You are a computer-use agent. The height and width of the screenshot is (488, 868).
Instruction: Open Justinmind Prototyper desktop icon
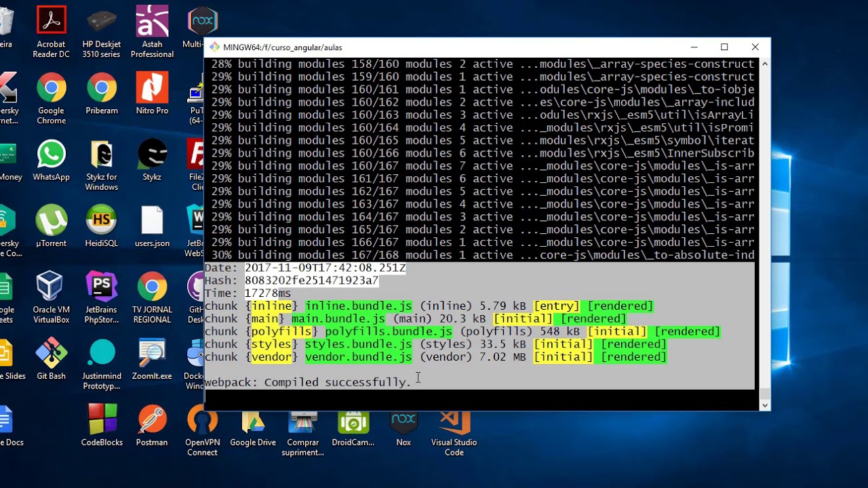(x=102, y=365)
